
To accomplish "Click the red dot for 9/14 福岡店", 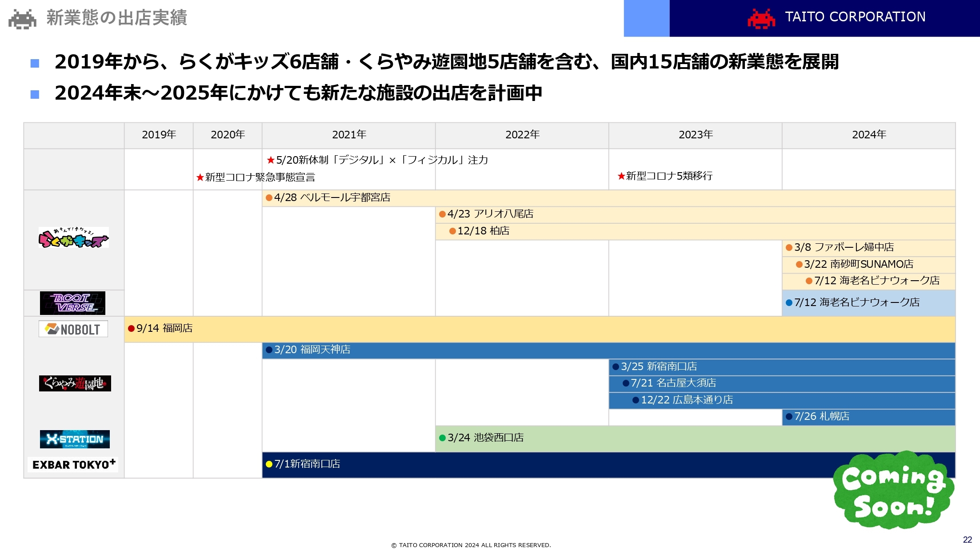I will pos(131,328).
